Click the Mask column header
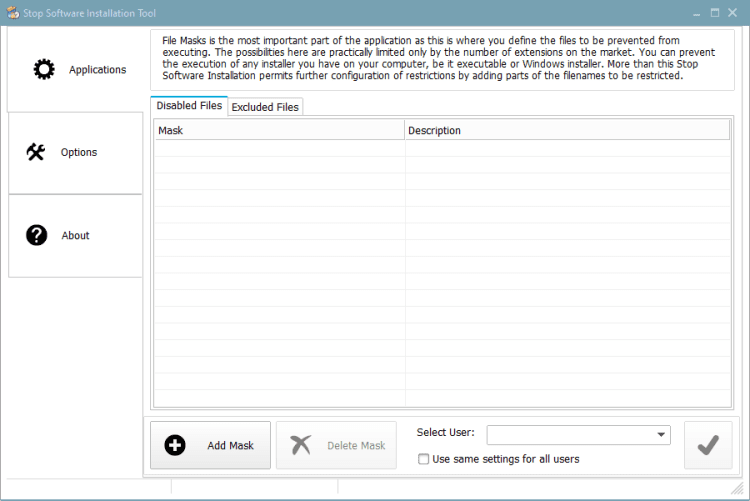The image size is (750, 501). point(279,130)
